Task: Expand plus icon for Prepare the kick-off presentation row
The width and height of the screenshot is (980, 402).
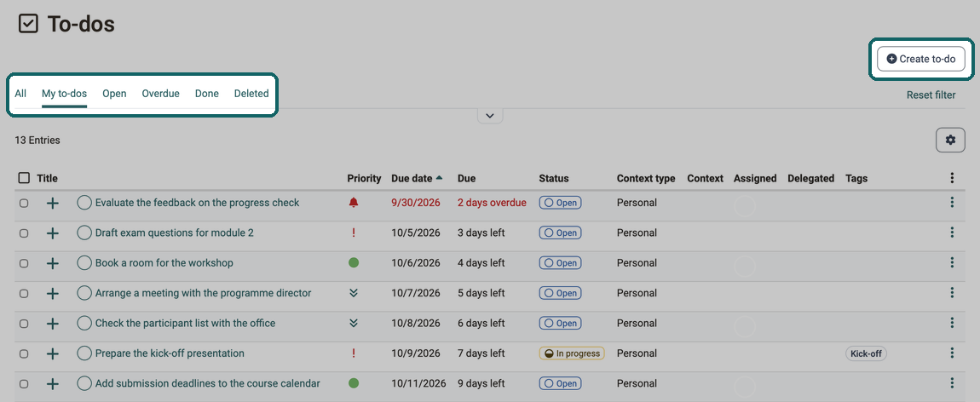Action: click(x=53, y=353)
